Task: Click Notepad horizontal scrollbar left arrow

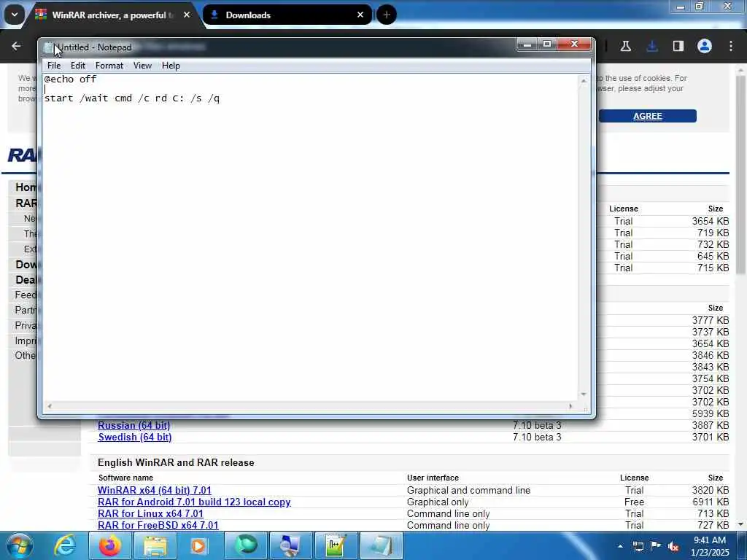Action: coord(50,406)
